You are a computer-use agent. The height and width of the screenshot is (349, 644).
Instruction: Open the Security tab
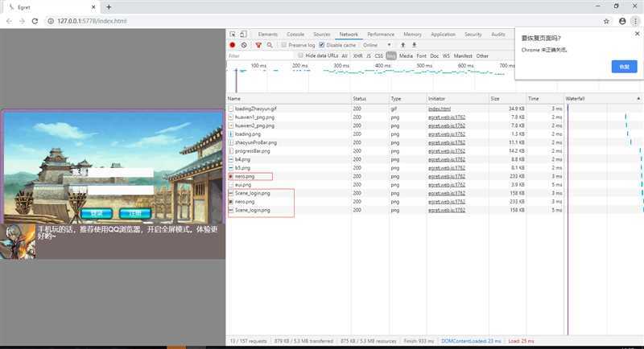tap(473, 35)
